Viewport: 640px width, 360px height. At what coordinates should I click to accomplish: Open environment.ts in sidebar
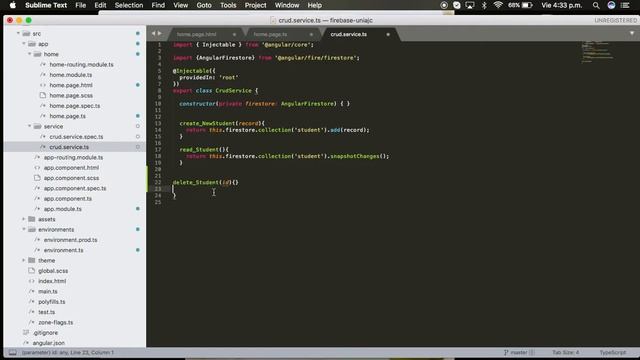(x=63, y=250)
